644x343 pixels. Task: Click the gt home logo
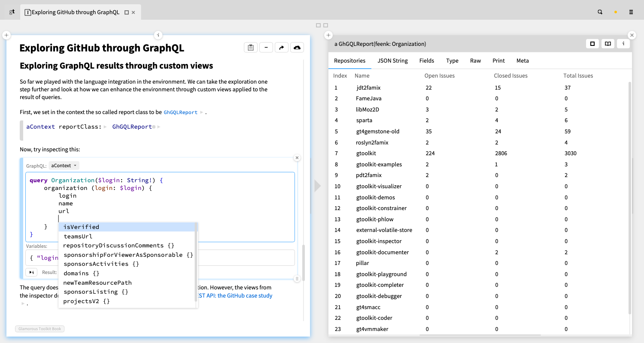click(12, 12)
